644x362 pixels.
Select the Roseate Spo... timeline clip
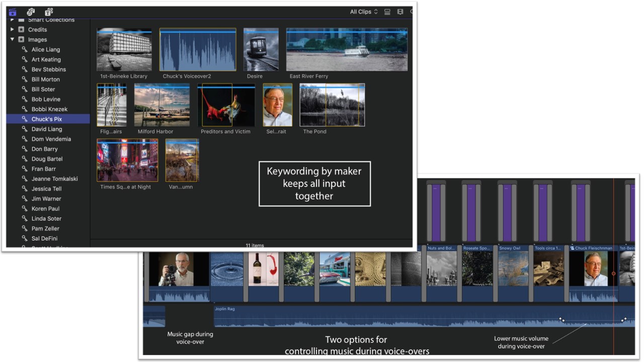(x=477, y=274)
